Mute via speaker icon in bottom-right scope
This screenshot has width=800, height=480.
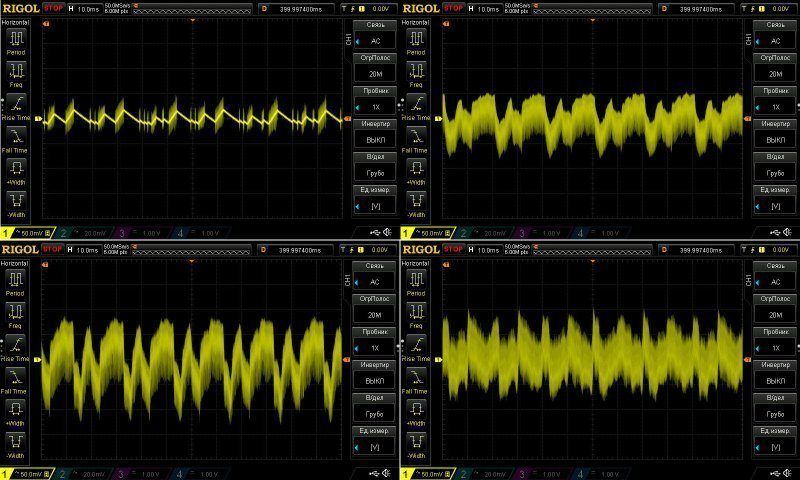point(788,472)
